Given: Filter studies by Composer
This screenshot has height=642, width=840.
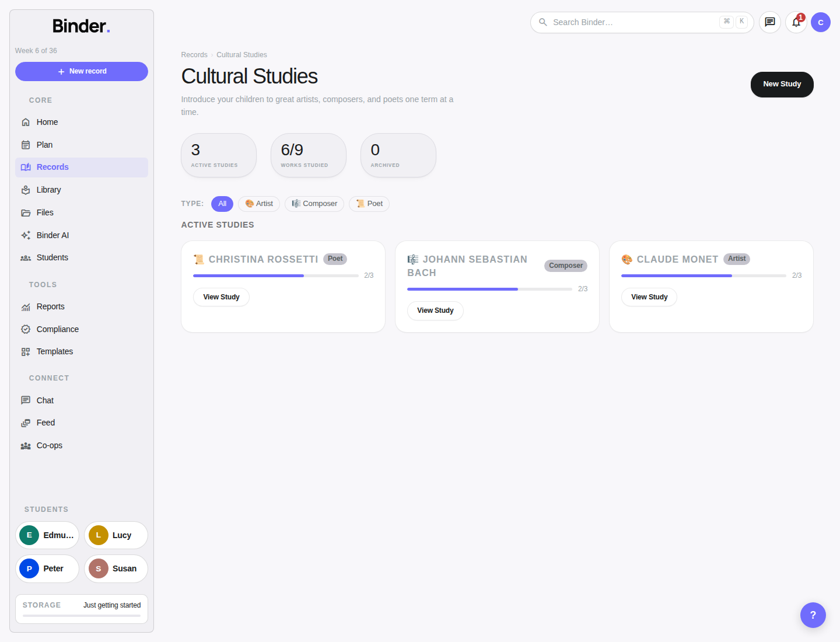Looking at the screenshot, I should tap(314, 204).
